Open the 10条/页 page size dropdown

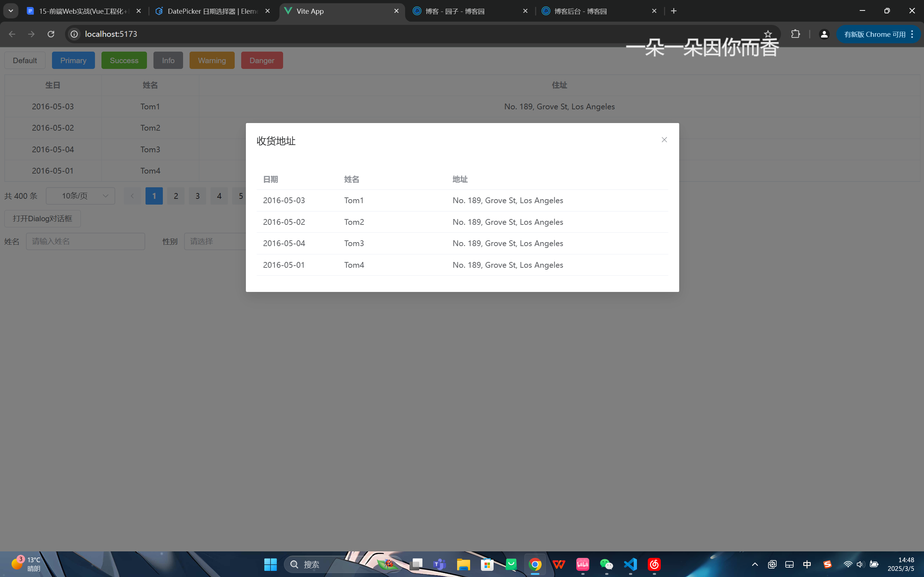click(x=81, y=196)
